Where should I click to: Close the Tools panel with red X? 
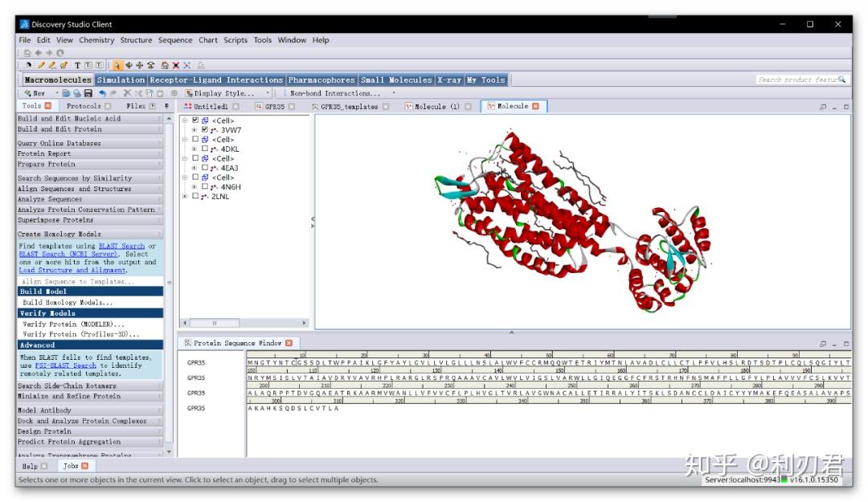point(48,106)
